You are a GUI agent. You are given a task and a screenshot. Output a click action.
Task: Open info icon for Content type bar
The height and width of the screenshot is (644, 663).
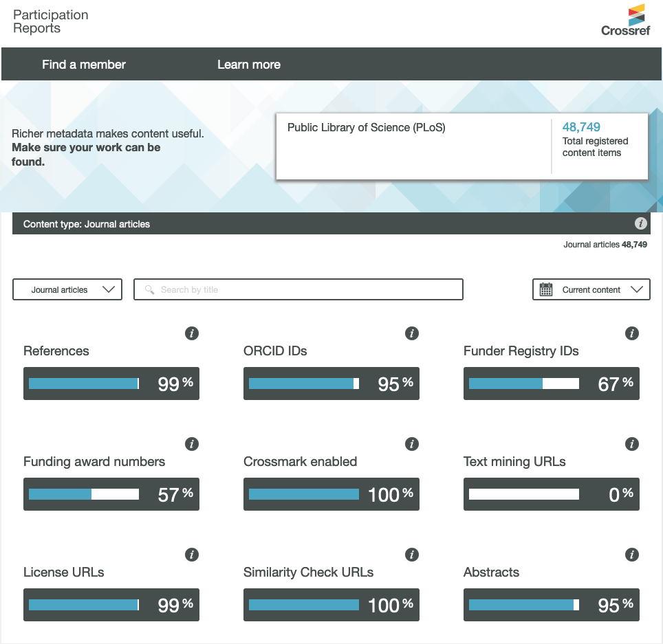640,223
